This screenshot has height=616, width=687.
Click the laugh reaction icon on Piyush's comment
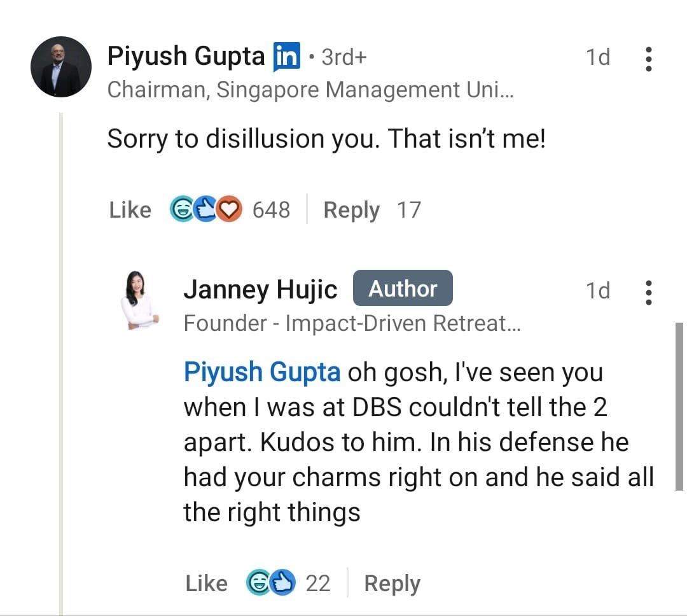(x=181, y=209)
